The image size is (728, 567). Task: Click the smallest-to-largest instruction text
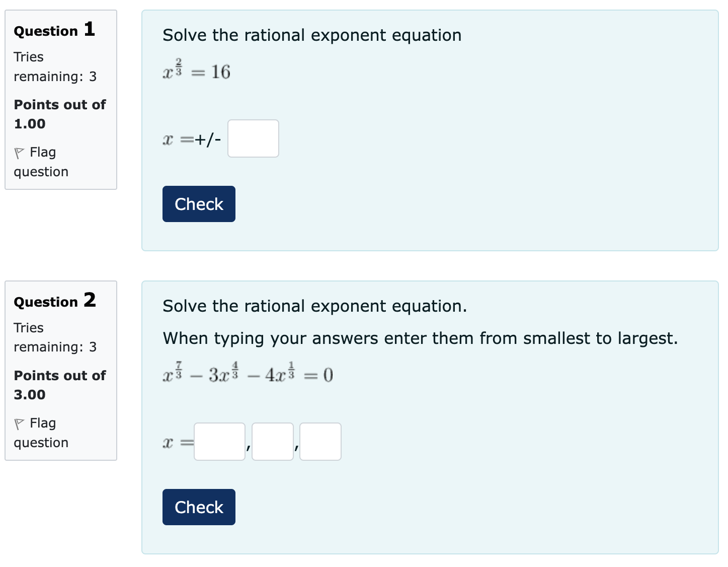point(420,338)
